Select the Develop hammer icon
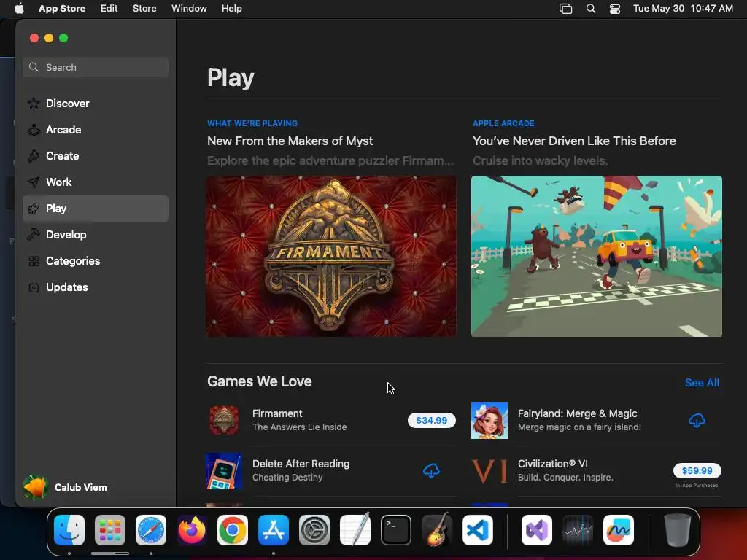This screenshot has height=560, width=747. click(x=34, y=234)
